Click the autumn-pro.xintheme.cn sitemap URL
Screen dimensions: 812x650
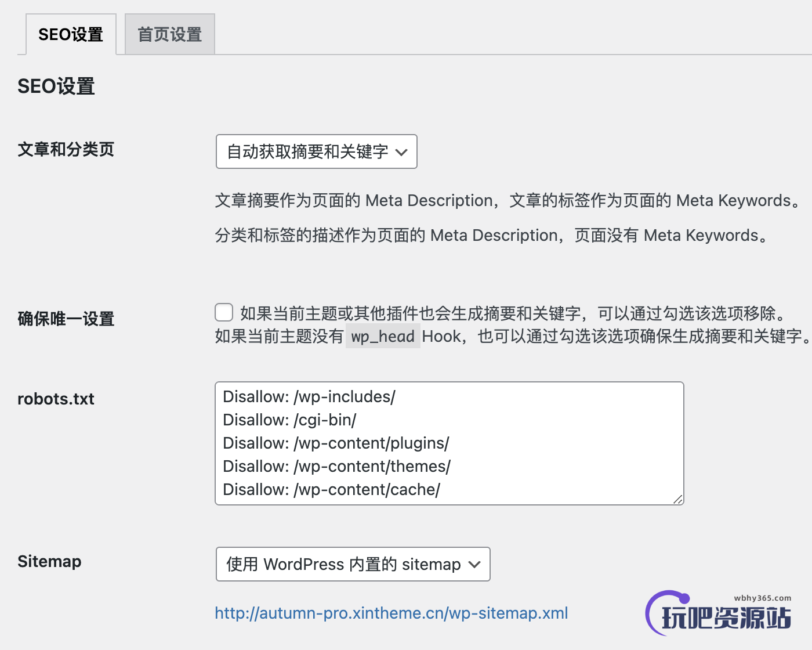391,613
